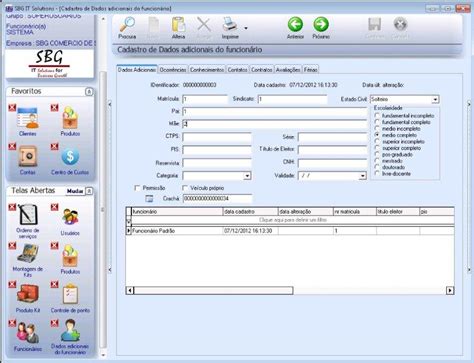Open Ocorrências tab
The width and height of the screenshot is (474, 363).
coord(173,70)
